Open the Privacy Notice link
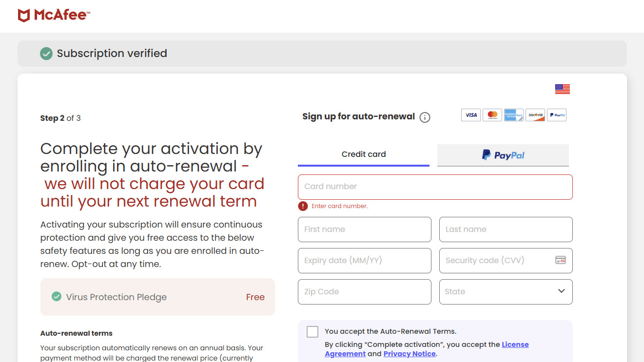Viewport: 644px width, 362px height. point(410,354)
